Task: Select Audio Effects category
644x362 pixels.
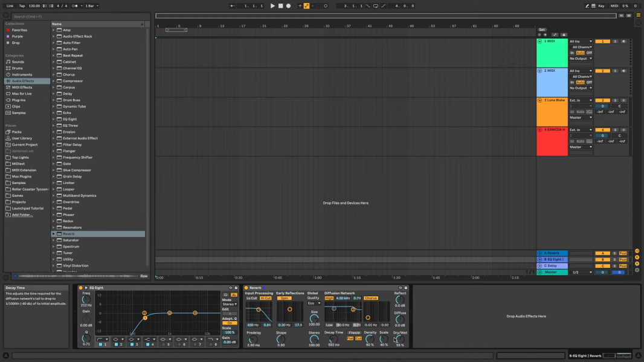Action: tap(27, 81)
